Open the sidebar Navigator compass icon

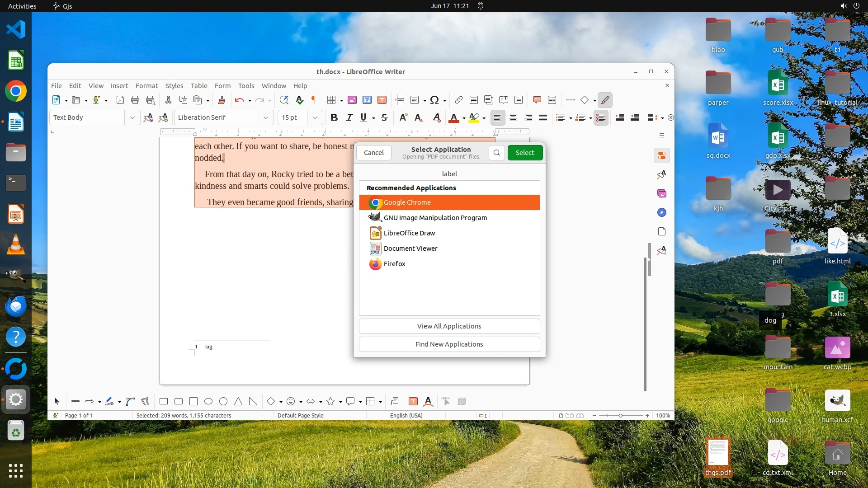point(662,212)
